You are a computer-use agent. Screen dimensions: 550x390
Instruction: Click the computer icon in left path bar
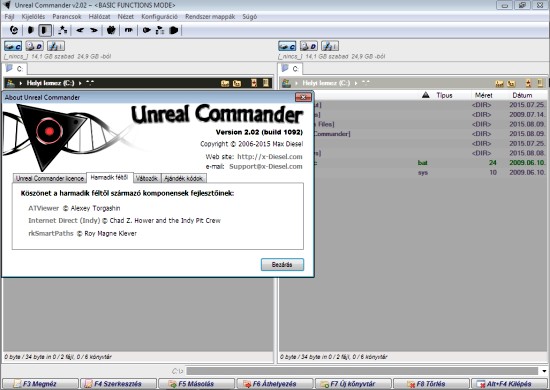[11, 83]
